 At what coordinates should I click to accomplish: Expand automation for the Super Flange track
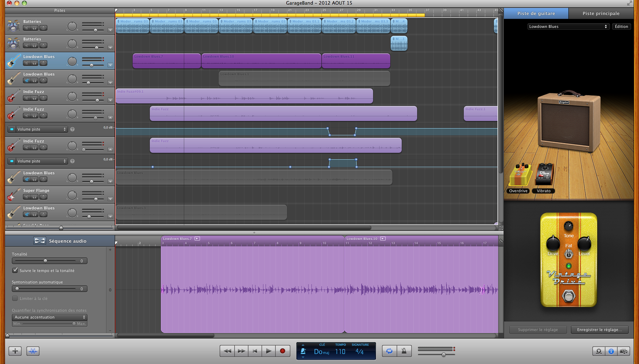click(110, 199)
